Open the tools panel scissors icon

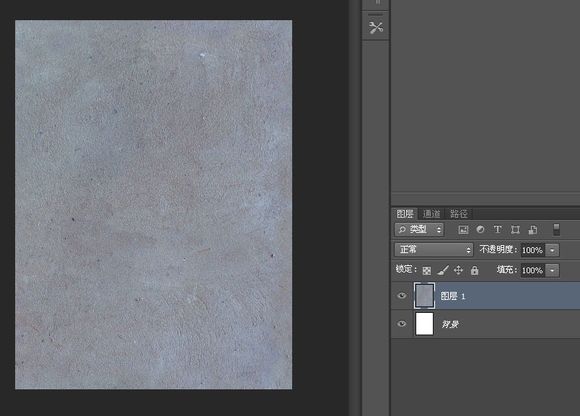click(375, 27)
